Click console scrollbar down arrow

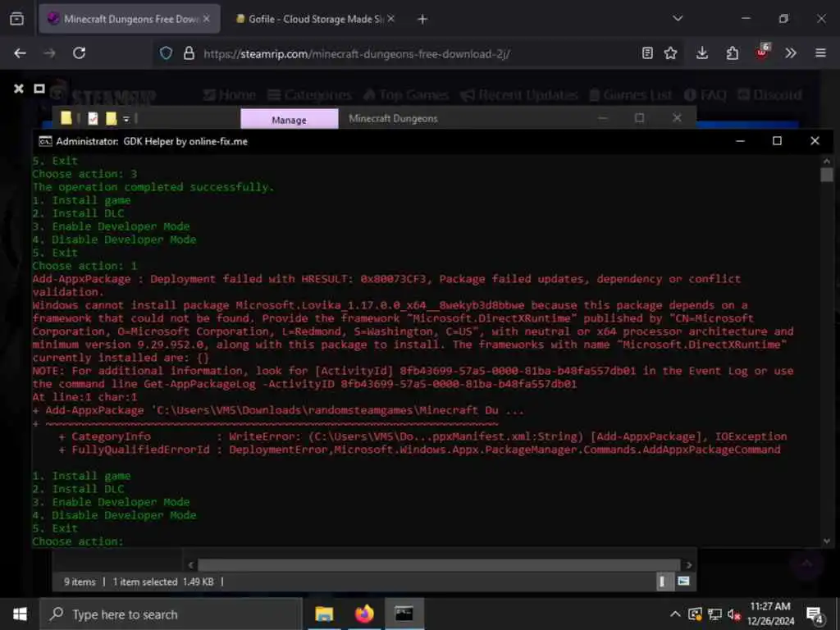click(826, 541)
